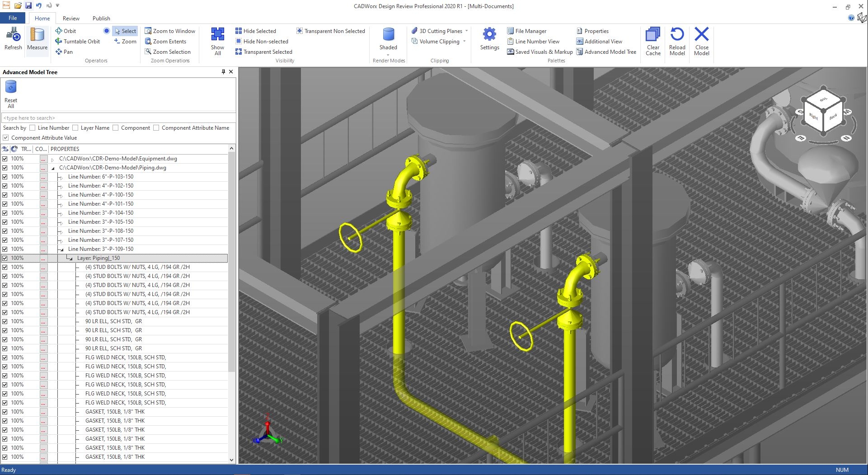Enable Search by Line Number checkbox
The height and width of the screenshot is (475, 868).
click(32, 128)
